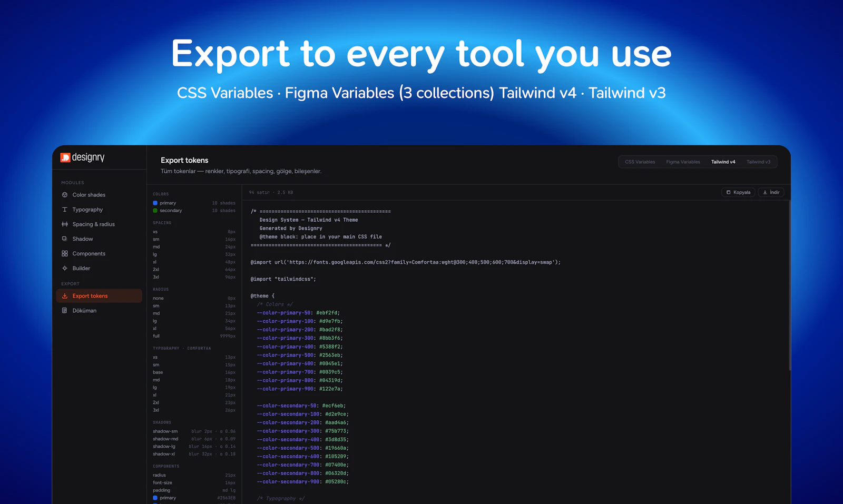
Task: Click the designry wordmark
Action: pyautogui.click(x=88, y=157)
